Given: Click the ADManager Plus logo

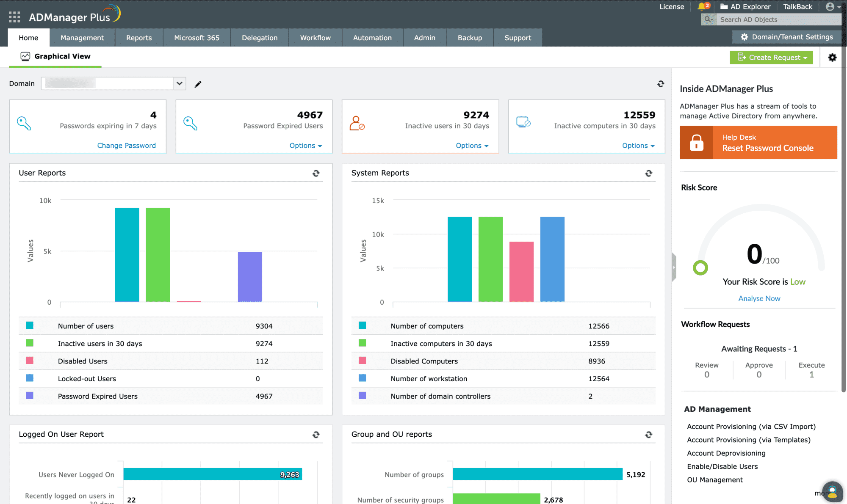Looking at the screenshot, I should (x=75, y=15).
